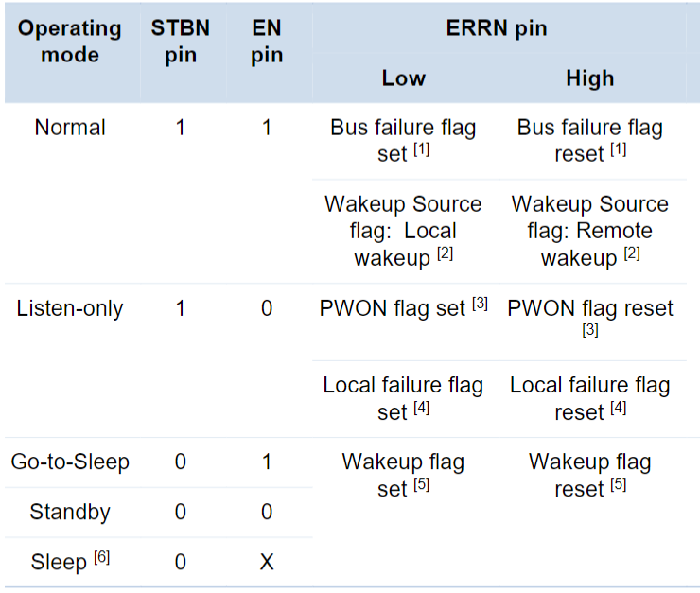The width and height of the screenshot is (700, 593).
Task: Click Wakeup flag reset cell
Action: click(589, 475)
